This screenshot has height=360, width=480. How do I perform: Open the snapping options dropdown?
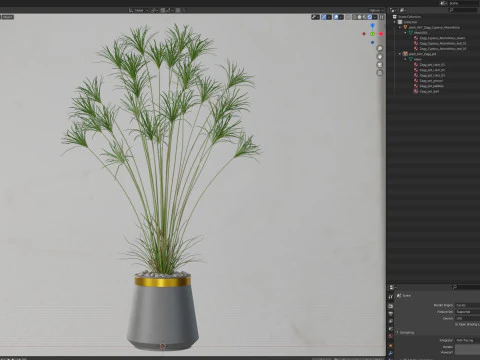tap(169, 10)
